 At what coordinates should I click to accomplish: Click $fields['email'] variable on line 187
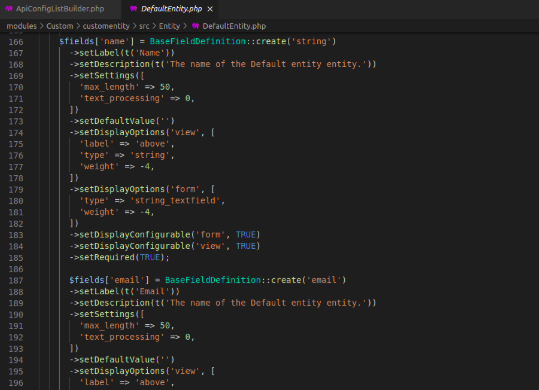[x=109, y=280]
